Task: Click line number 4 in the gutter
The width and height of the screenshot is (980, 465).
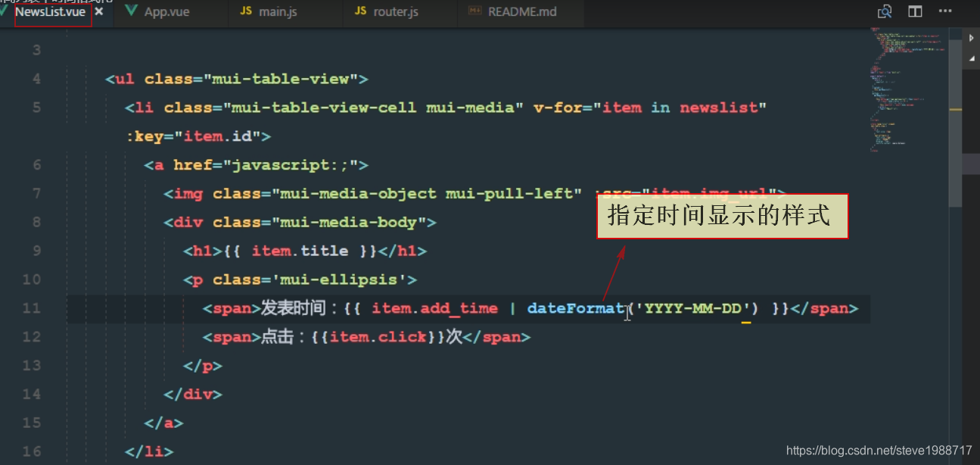Action: pyautogui.click(x=37, y=79)
